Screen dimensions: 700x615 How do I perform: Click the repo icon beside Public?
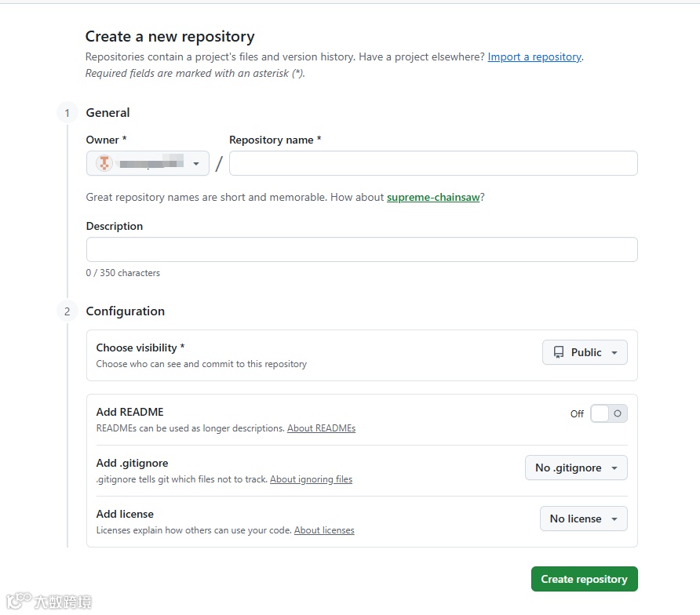pyautogui.click(x=559, y=353)
